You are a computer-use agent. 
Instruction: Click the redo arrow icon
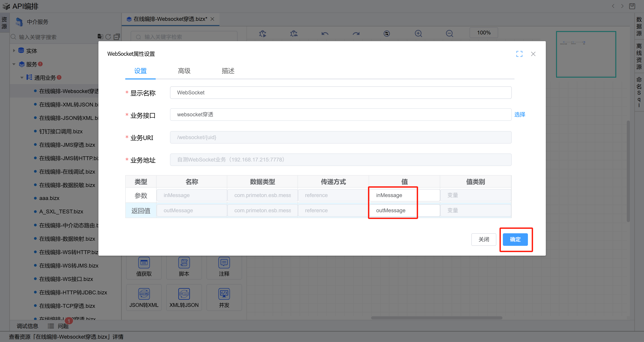pyautogui.click(x=356, y=34)
